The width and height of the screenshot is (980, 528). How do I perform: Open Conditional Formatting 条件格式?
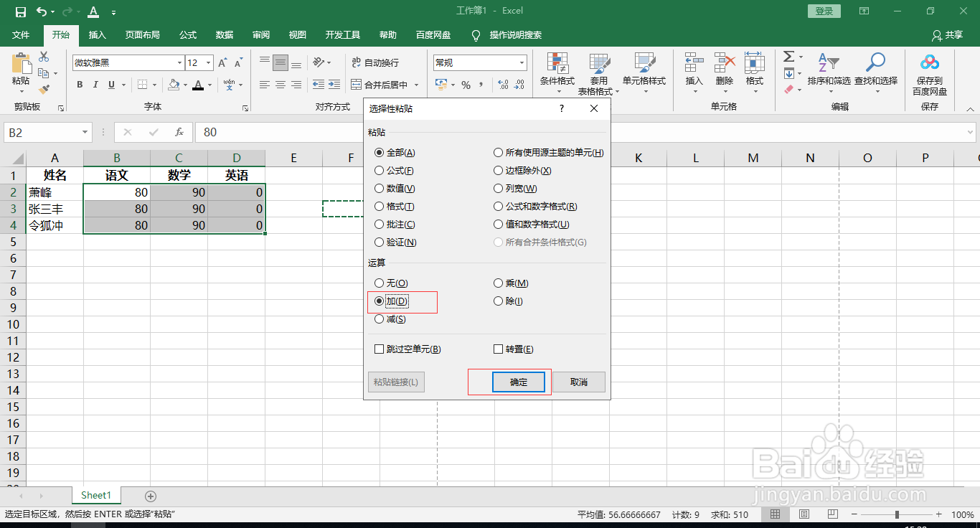(557, 73)
